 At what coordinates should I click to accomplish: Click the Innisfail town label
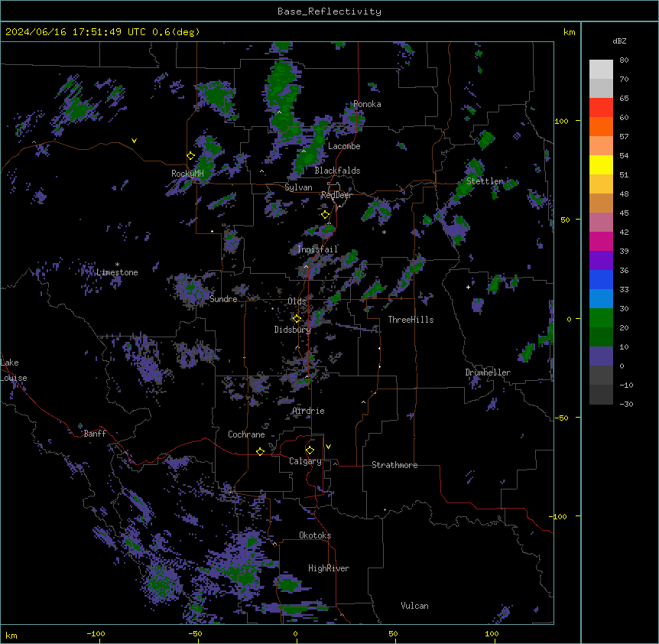coord(317,249)
